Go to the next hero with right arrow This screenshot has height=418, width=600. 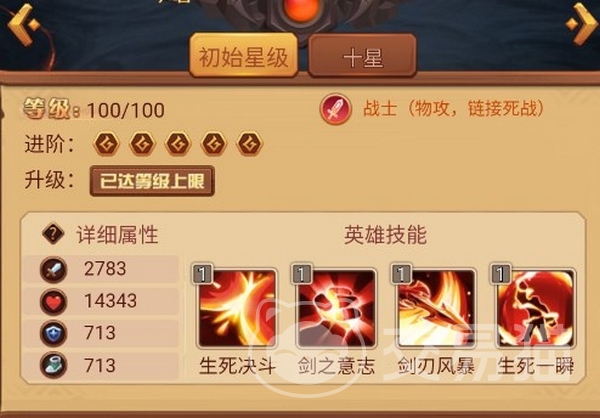click(581, 24)
